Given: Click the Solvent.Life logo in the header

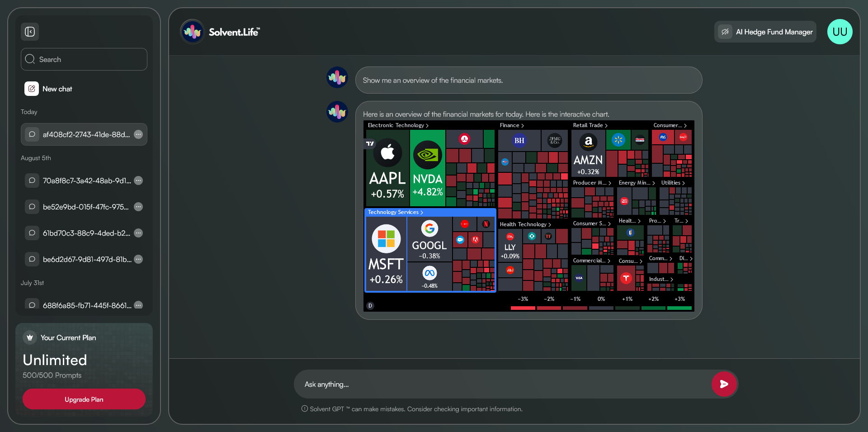Looking at the screenshot, I should [220, 32].
